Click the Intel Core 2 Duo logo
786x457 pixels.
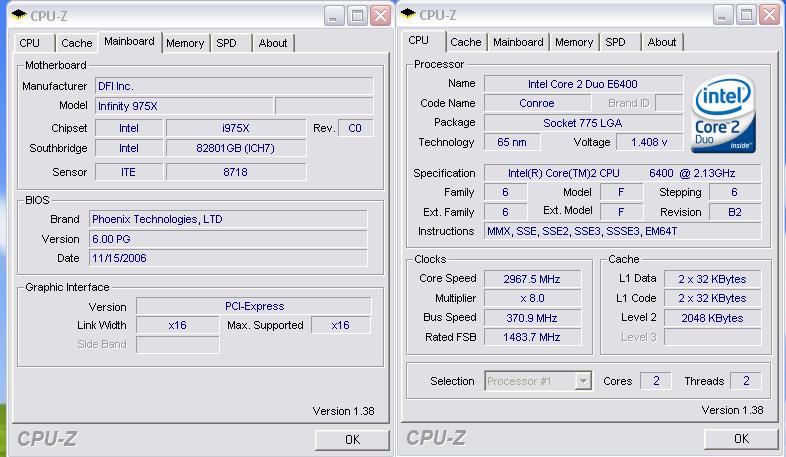723,114
